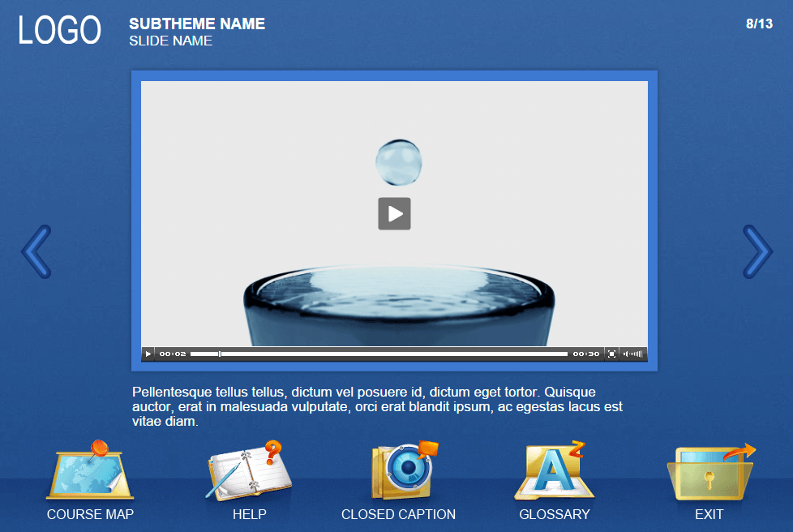
Task: Go to the previous slide arrow
Action: point(36,251)
